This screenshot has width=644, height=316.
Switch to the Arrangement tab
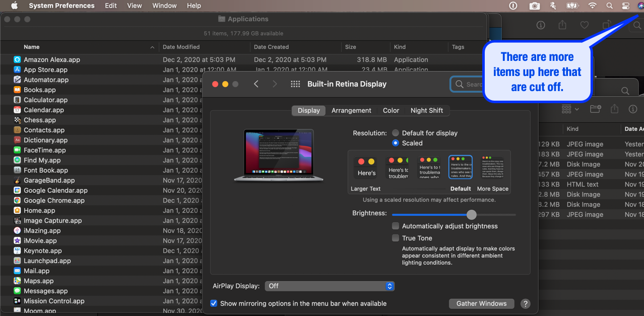tap(351, 111)
